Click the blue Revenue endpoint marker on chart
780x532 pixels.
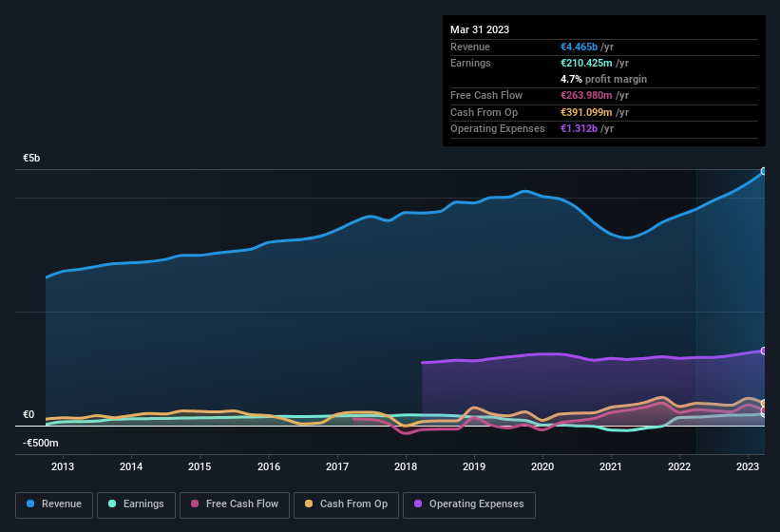[764, 172]
